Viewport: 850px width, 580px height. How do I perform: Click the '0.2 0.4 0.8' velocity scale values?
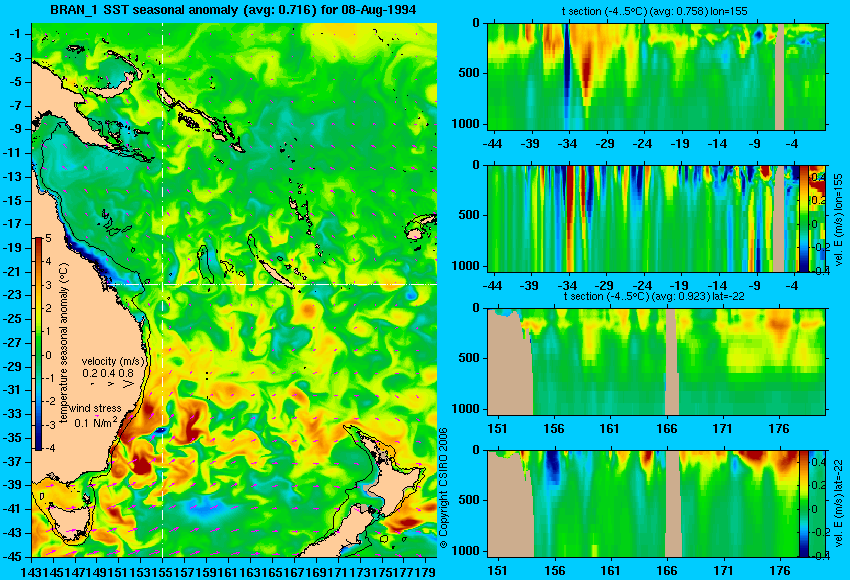[x=108, y=373]
